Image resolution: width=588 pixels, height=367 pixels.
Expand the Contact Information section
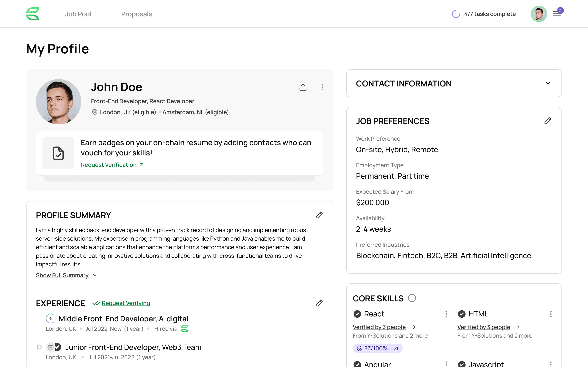point(548,83)
